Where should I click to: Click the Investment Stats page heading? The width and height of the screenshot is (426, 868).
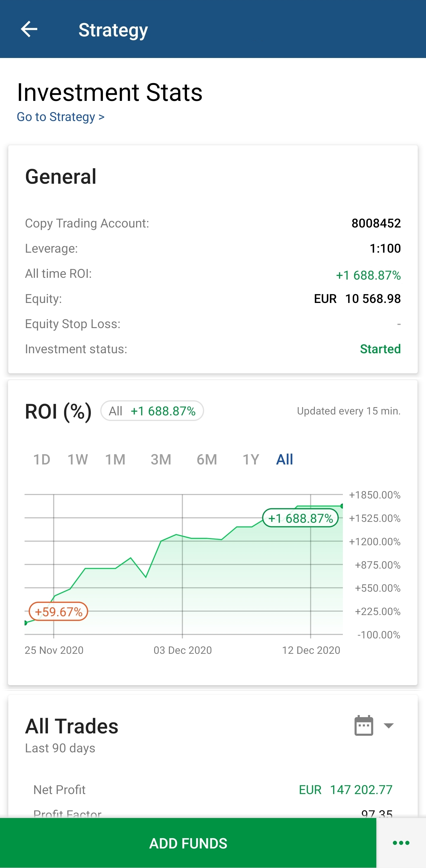pyautogui.click(x=109, y=92)
